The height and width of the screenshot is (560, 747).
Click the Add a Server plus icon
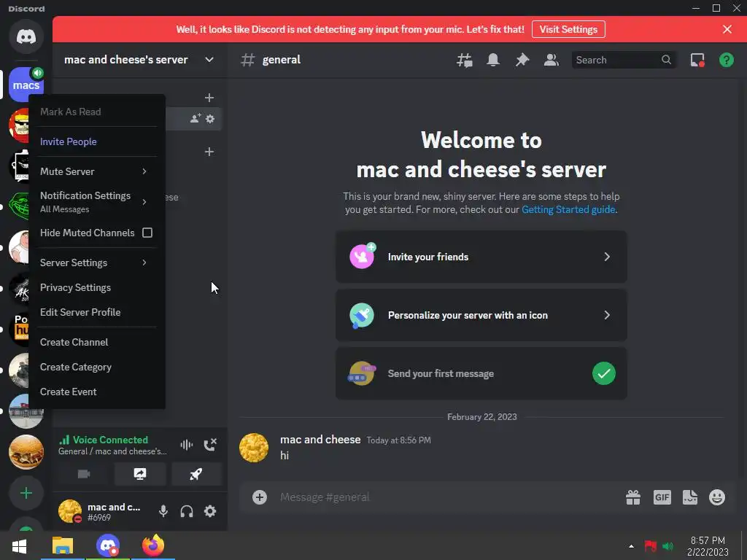[26, 493]
